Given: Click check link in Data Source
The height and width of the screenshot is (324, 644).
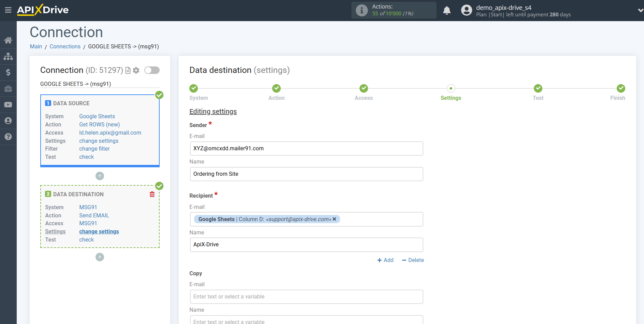Looking at the screenshot, I should [x=87, y=157].
